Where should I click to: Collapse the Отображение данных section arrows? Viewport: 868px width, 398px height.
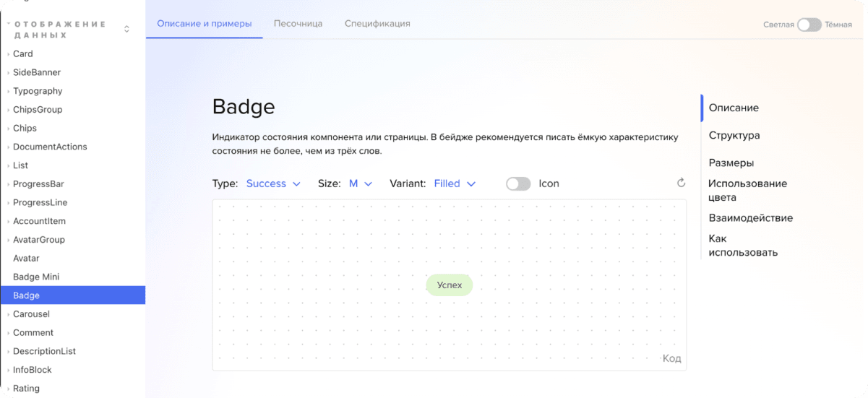click(127, 30)
